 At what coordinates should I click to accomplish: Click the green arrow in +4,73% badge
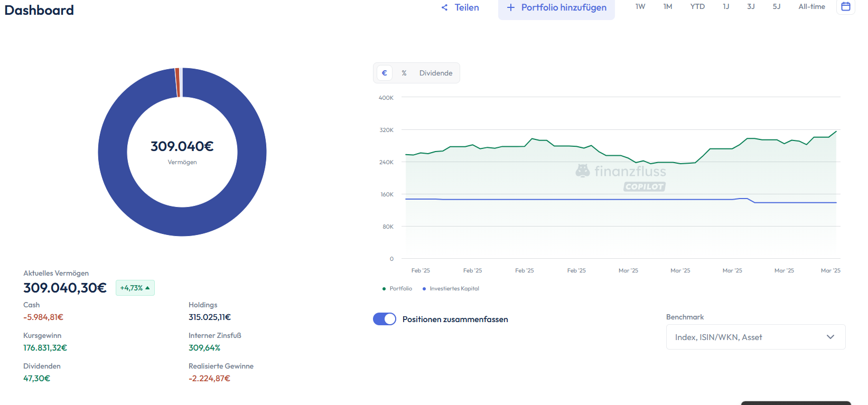point(147,288)
